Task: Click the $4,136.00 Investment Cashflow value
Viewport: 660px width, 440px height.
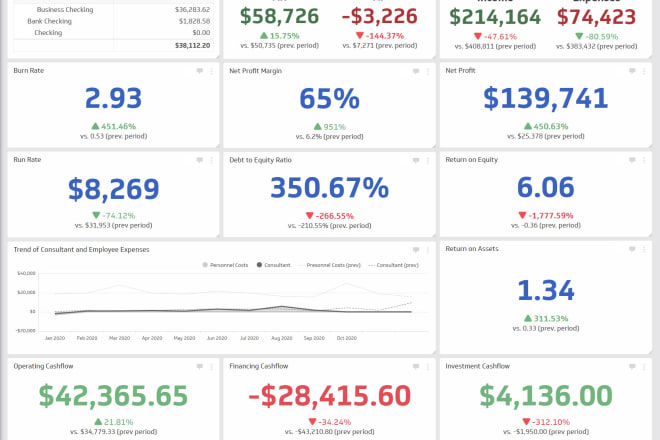Action: click(546, 396)
